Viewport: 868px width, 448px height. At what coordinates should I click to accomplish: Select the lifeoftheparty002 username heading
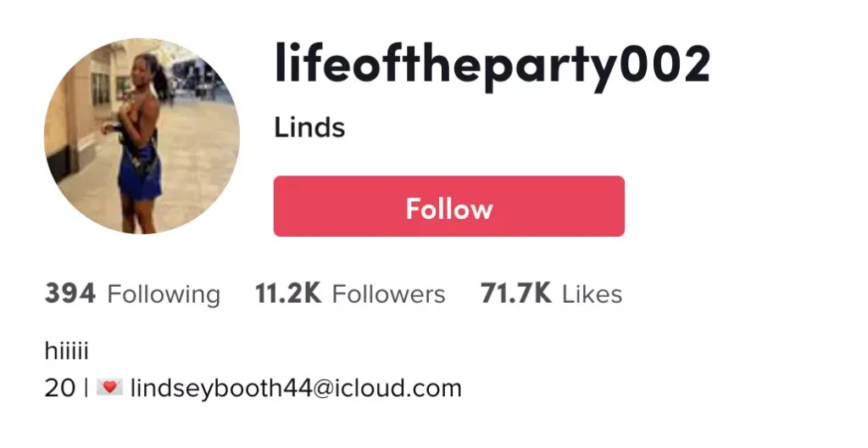click(x=492, y=65)
